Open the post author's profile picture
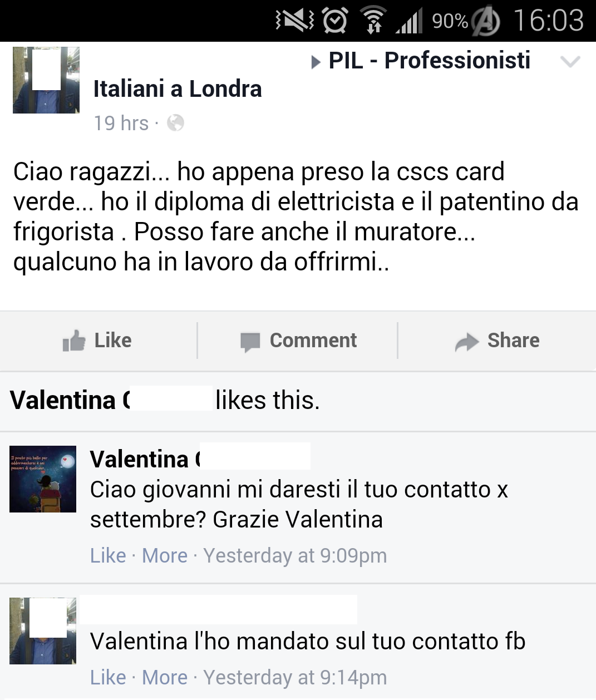 [46, 80]
